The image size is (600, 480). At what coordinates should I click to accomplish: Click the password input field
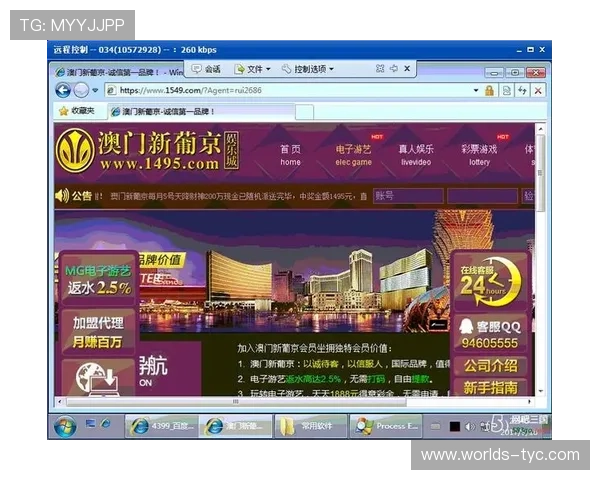[483, 196]
